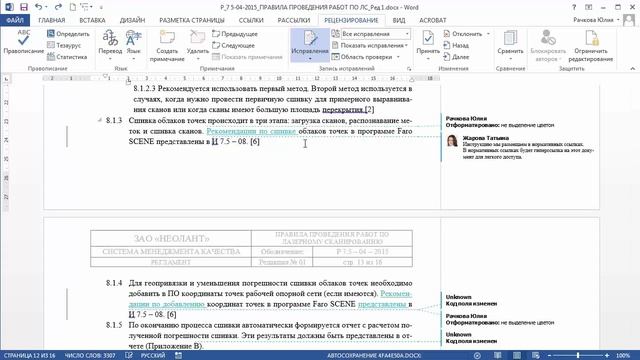Click zoom in plus button
Screen dimensions: 640x360
tap(607, 356)
